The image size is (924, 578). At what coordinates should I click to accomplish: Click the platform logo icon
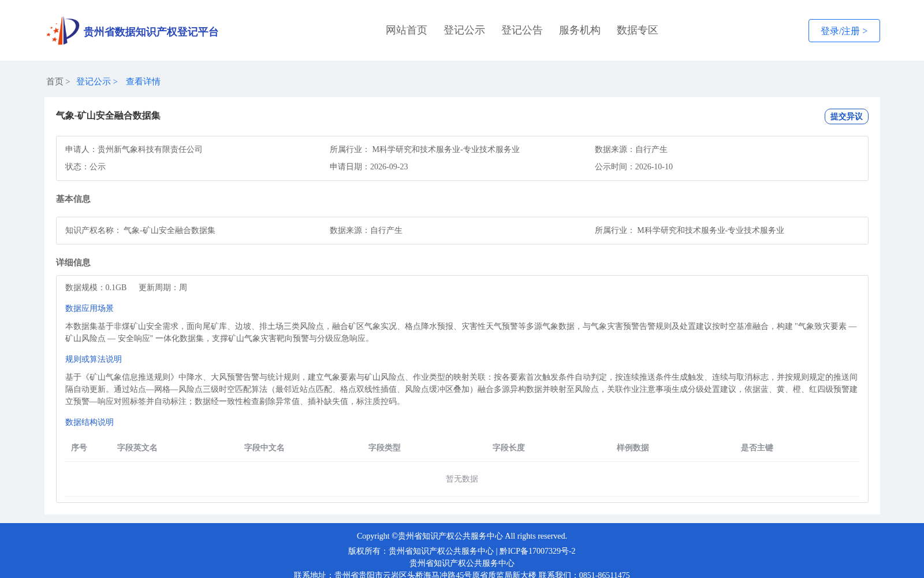point(63,31)
